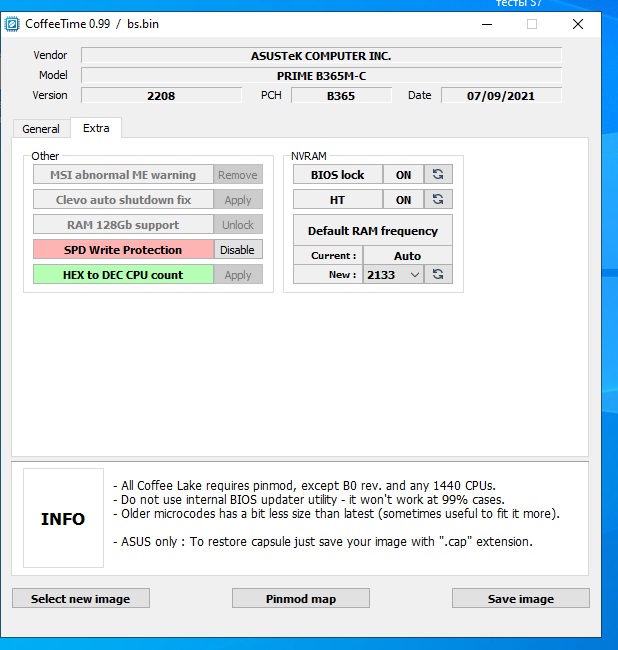Click Unlock for RAM 128Gb support
This screenshot has width=618, height=650.
click(238, 225)
